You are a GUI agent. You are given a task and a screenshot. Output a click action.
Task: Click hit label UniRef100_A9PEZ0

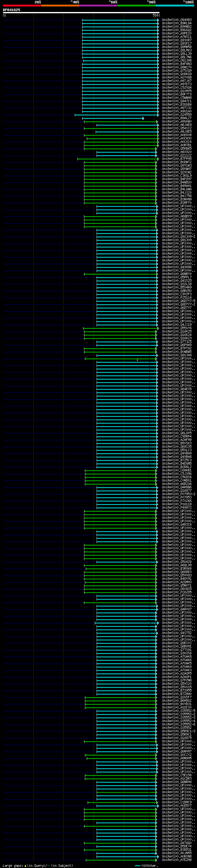click(x=177, y=33)
